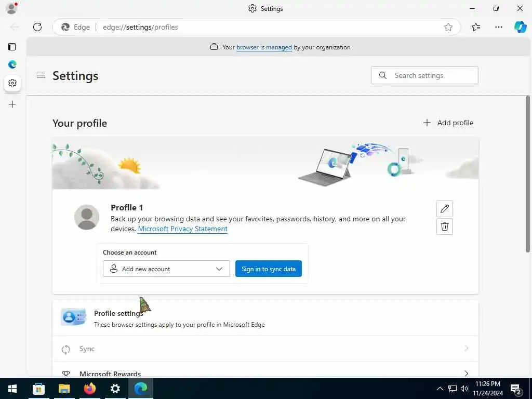Open the Favorites list icon
The image size is (532, 399).
[x=476, y=27]
